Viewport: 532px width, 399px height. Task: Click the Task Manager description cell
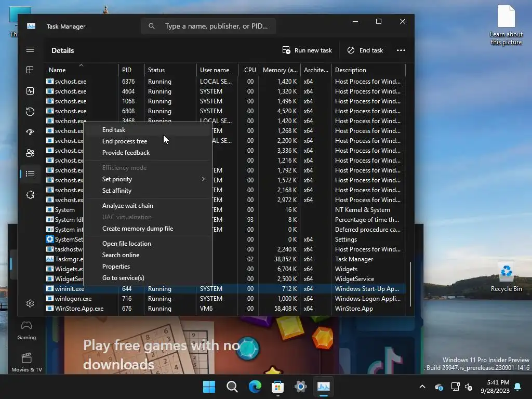click(x=354, y=259)
